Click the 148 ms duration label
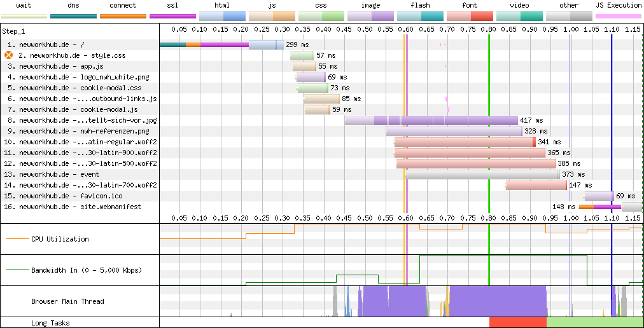 coord(564,207)
